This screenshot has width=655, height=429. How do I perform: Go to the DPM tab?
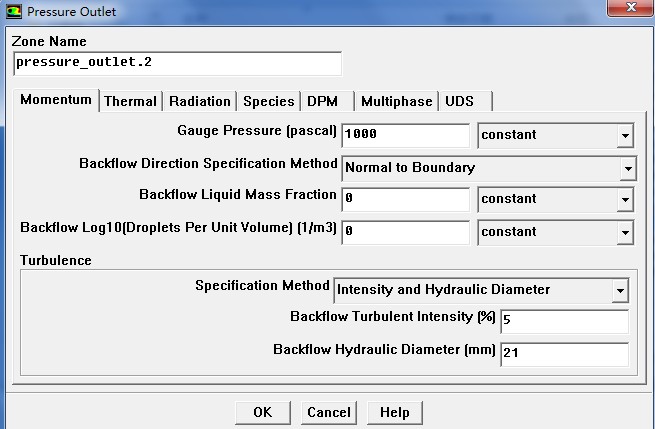pos(323,101)
